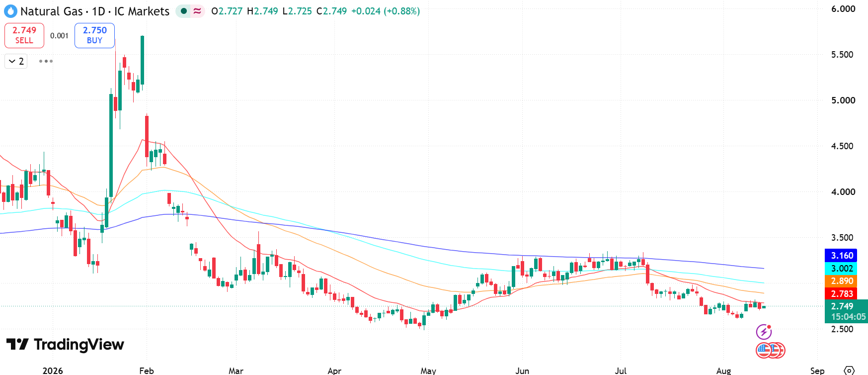Image resolution: width=868 pixels, height=375 pixels.
Task: Click the close value C2.749
Action: click(x=331, y=11)
